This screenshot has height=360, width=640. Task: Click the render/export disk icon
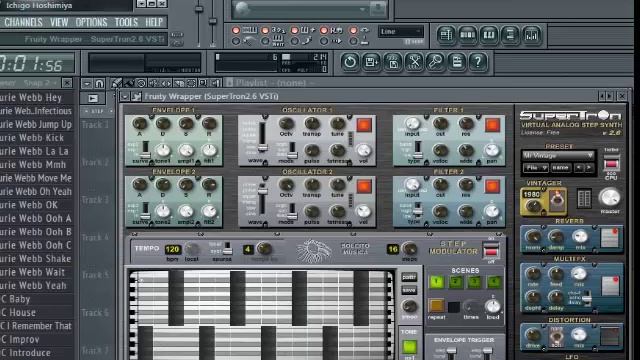click(x=393, y=62)
